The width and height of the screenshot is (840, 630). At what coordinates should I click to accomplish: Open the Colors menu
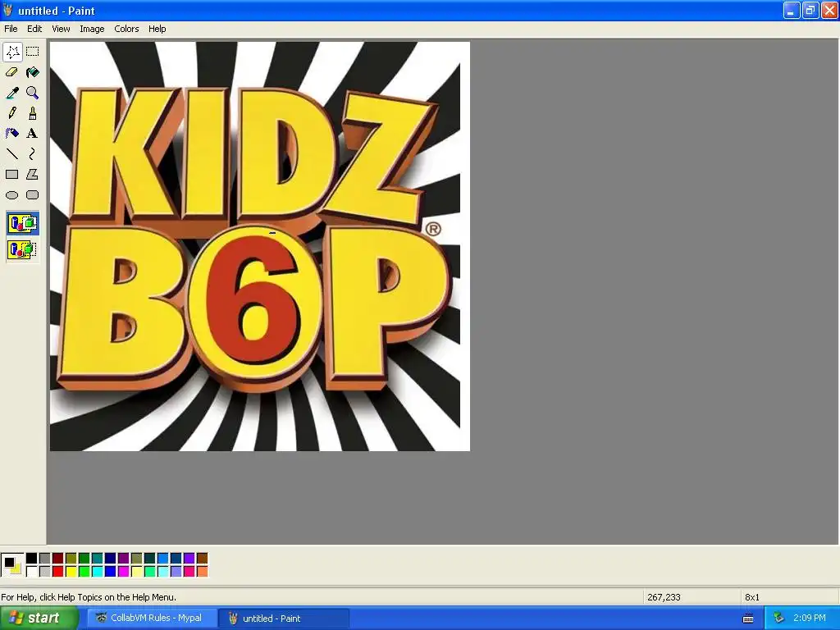tap(126, 29)
